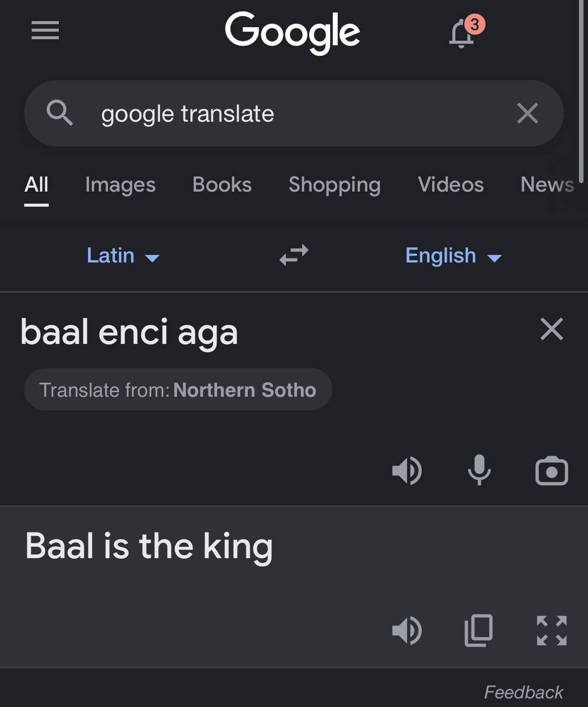Viewport: 588px width, 707px height.
Task: Clear the source text "baal enci aga"
Action: pyautogui.click(x=552, y=329)
